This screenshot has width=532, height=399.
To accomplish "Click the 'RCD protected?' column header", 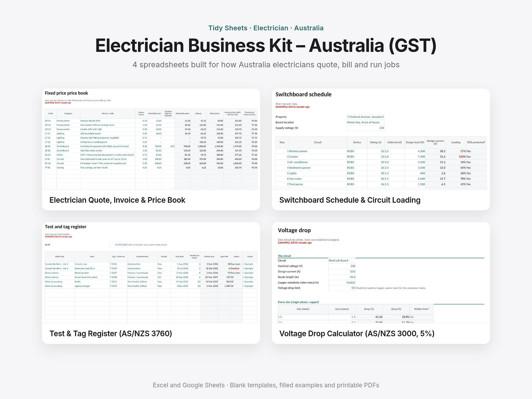I will point(476,142).
